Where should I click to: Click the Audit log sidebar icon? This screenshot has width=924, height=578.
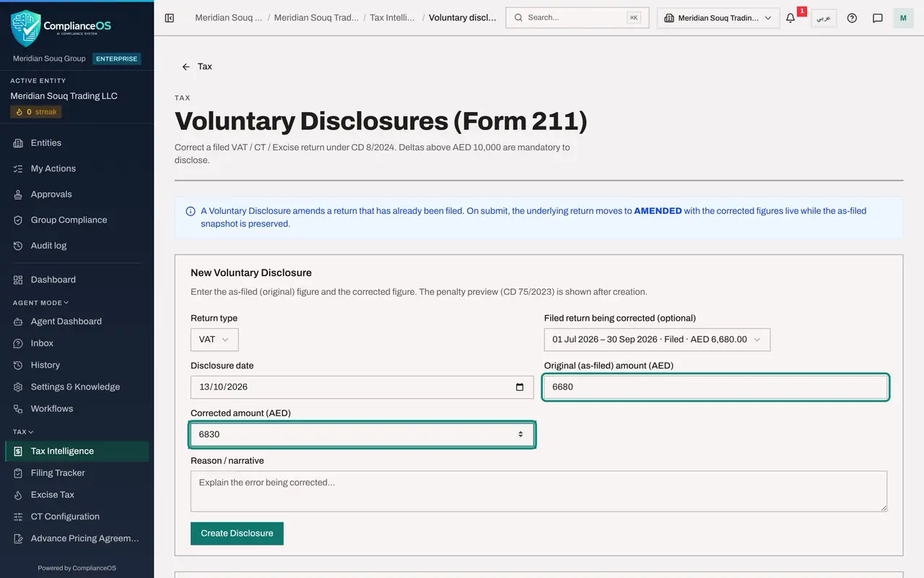18,246
